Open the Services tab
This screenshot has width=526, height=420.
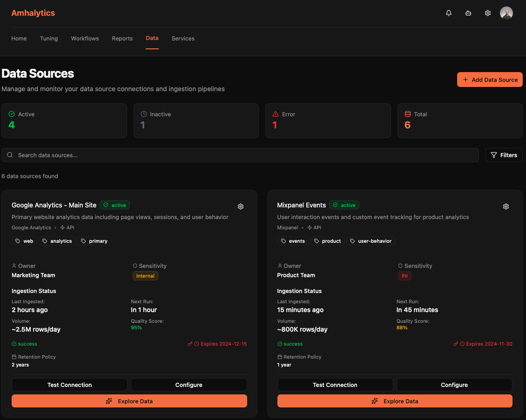click(183, 39)
